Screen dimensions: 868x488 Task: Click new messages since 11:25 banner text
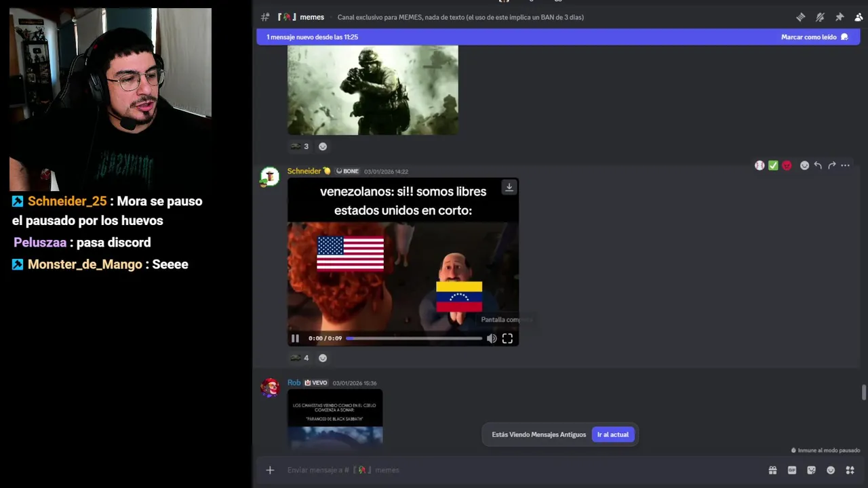coord(312,37)
